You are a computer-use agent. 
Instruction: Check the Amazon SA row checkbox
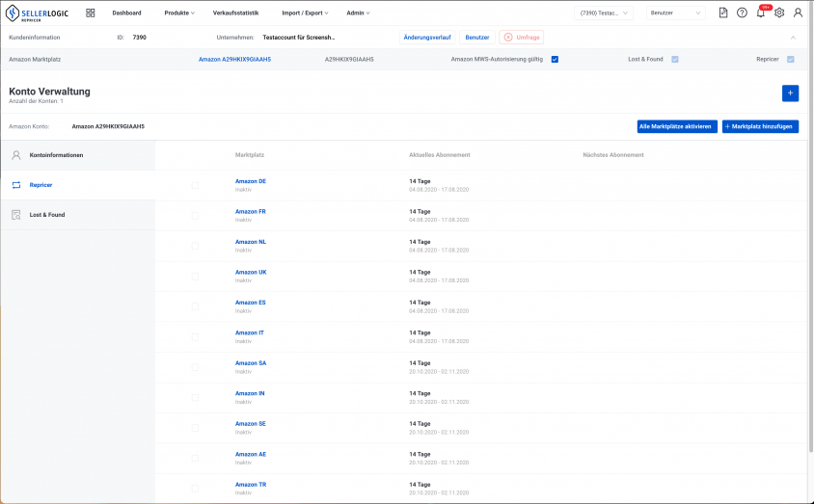tap(195, 367)
